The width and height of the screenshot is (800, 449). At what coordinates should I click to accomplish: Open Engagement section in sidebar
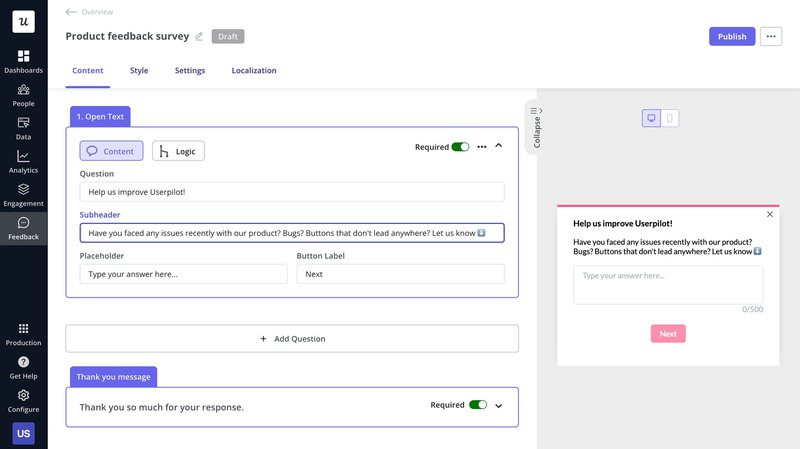coord(23,195)
